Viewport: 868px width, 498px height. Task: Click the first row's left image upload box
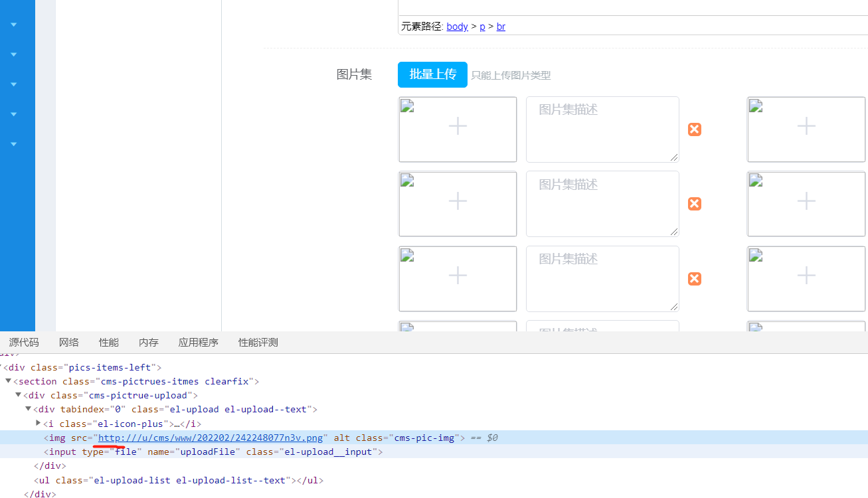pos(458,129)
